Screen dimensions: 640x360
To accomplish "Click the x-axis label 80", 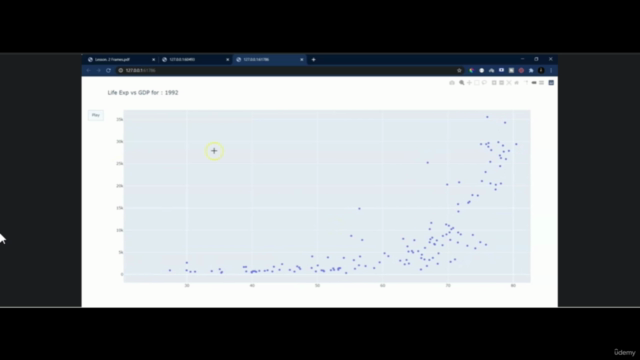I will [513, 286].
